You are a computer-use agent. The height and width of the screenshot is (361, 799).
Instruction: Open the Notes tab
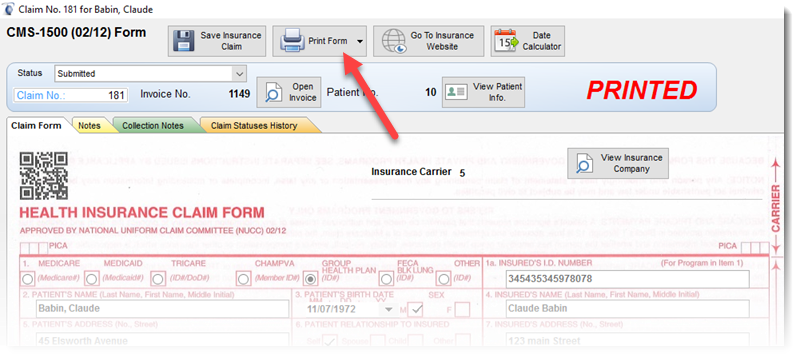click(x=90, y=125)
